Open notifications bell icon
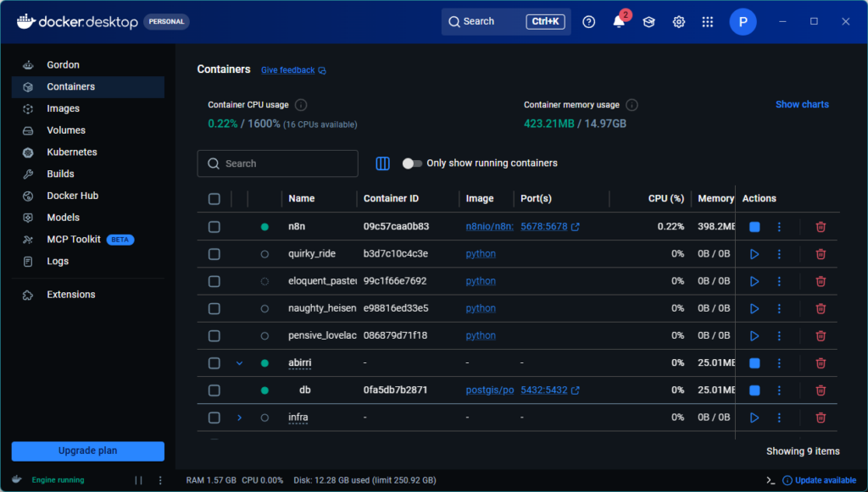The height and width of the screenshot is (492, 868). [x=619, y=21]
